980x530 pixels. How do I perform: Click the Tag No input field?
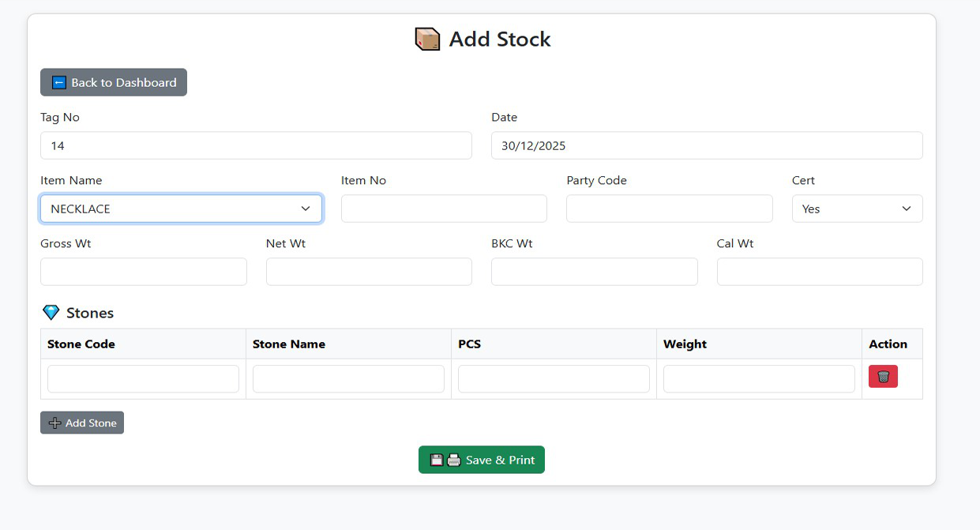tap(256, 145)
